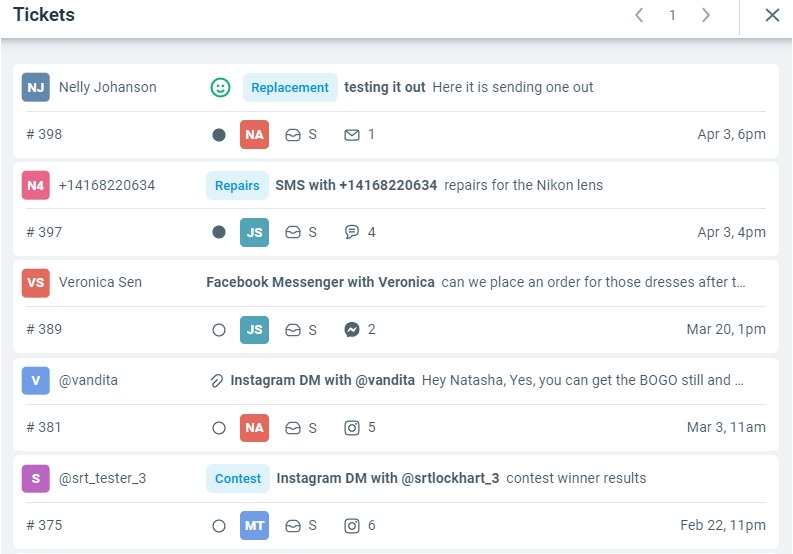Click the Facebook Messenger icon on ticket 389

(x=352, y=329)
